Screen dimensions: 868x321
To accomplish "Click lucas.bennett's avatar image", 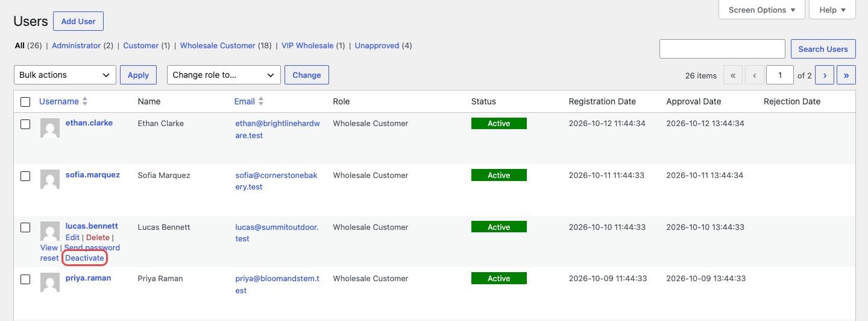I will [49, 232].
